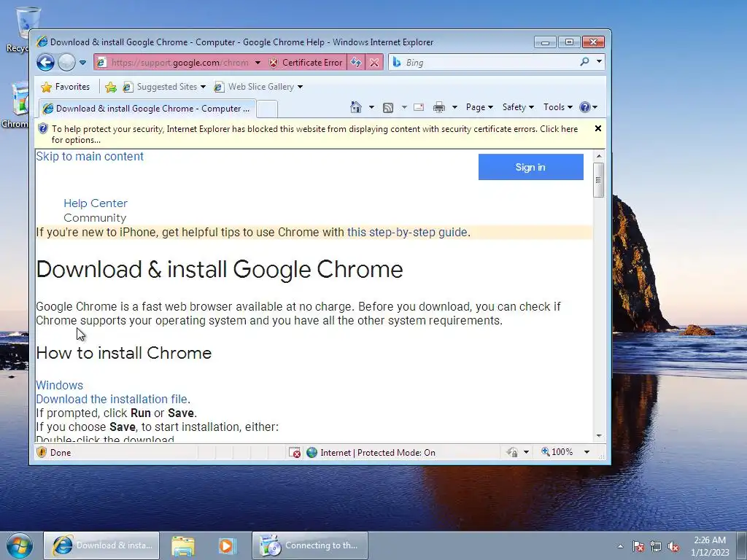Viewport: 747px width, 560px height.
Task: Open the Tools menu
Action: [x=558, y=107]
